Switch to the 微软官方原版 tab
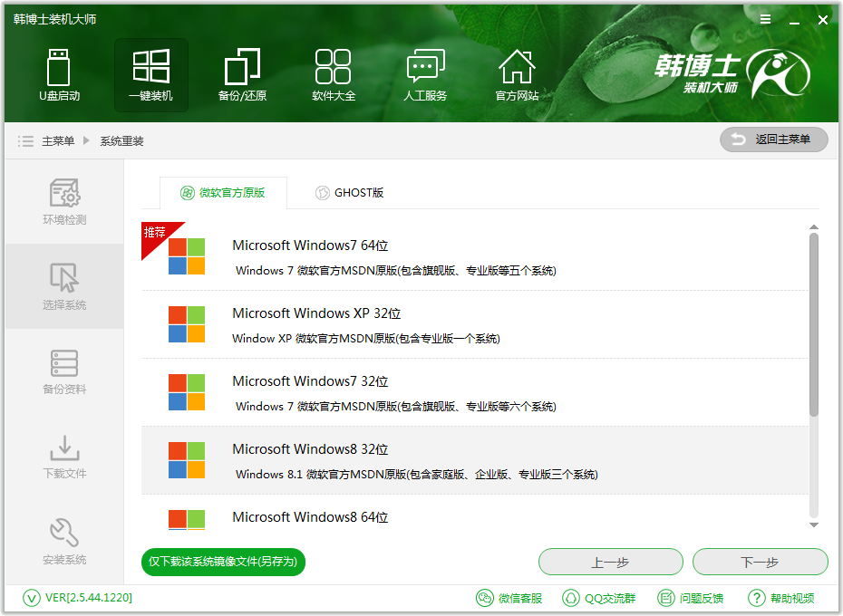This screenshot has width=843, height=616. click(x=223, y=192)
